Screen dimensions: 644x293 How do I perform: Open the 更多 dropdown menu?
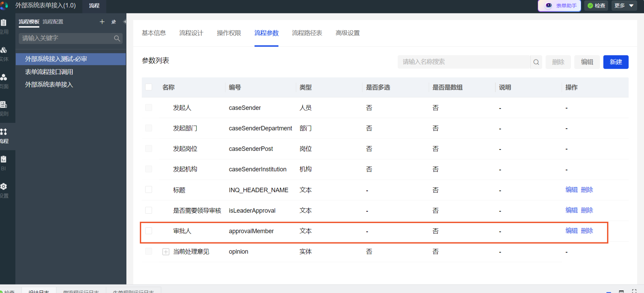[624, 6]
